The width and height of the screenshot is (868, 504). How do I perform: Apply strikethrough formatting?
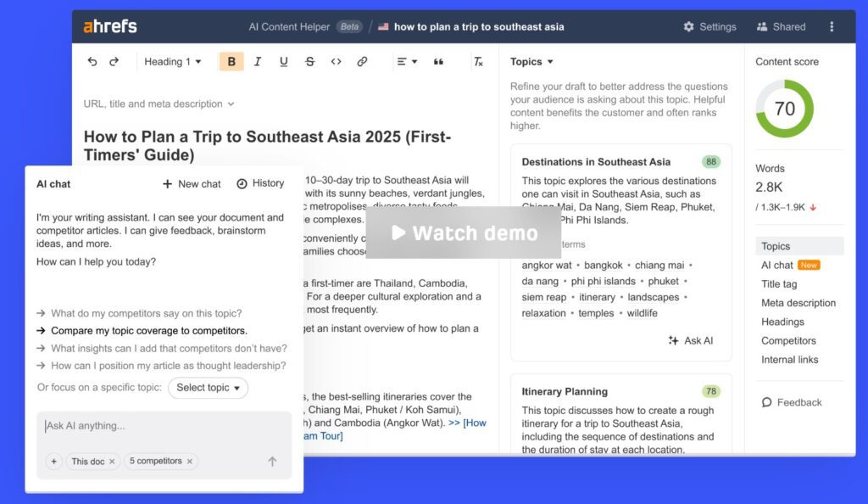click(x=309, y=62)
